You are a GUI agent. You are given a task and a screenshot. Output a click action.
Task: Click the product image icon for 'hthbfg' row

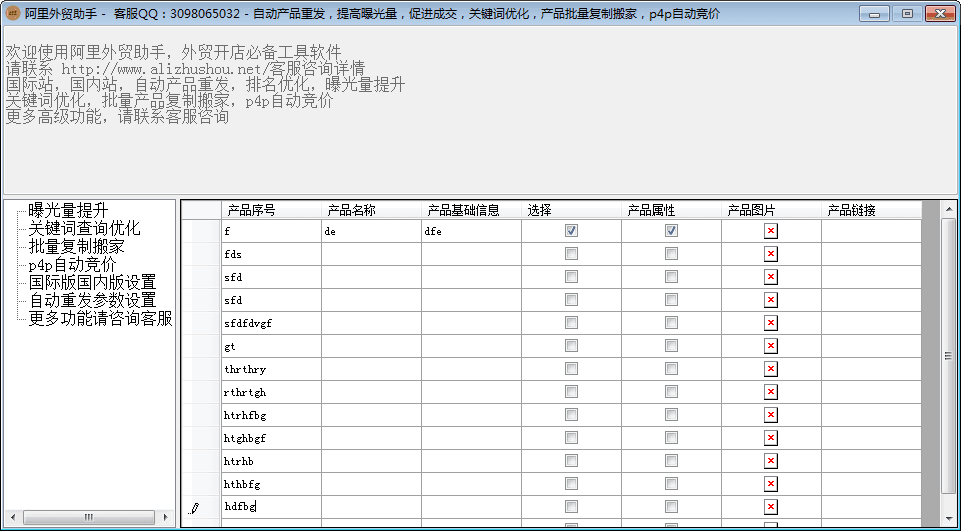pyautogui.click(x=771, y=484)
